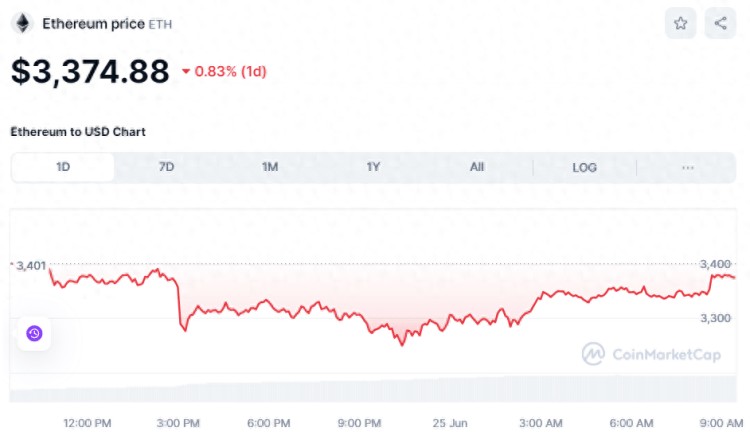The height and width of the screenshot is (443, 750).
Task: Click the 0.83% (1d) change label
Action: 231,71
